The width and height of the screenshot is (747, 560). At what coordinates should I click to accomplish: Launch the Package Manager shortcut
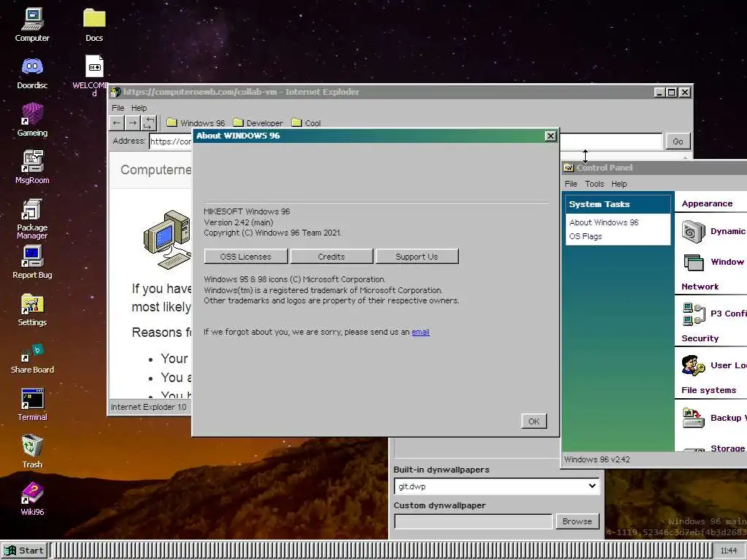[x=32, y=219]
